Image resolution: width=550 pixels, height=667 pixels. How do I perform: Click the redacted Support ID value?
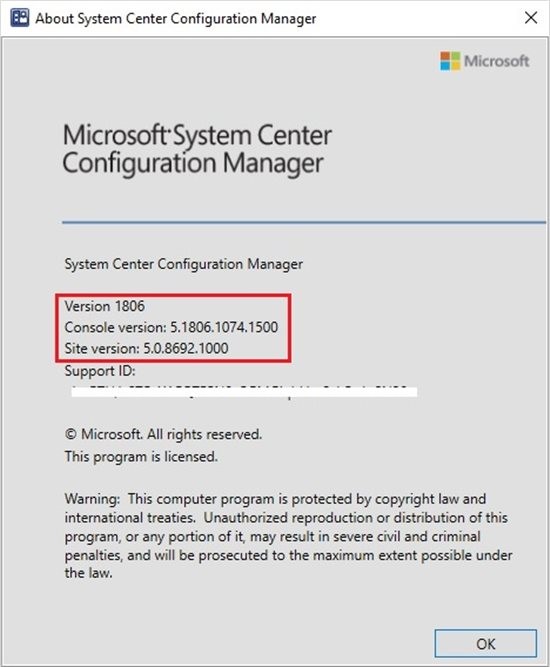coord(244,392)
